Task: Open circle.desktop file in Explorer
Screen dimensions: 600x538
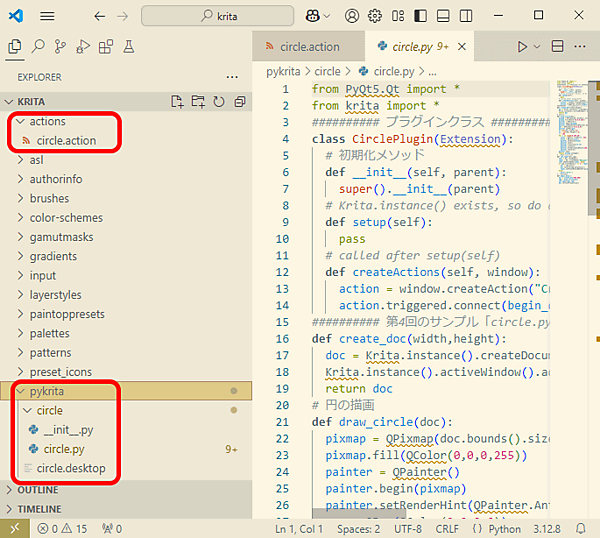Action: tap(70, 468)
